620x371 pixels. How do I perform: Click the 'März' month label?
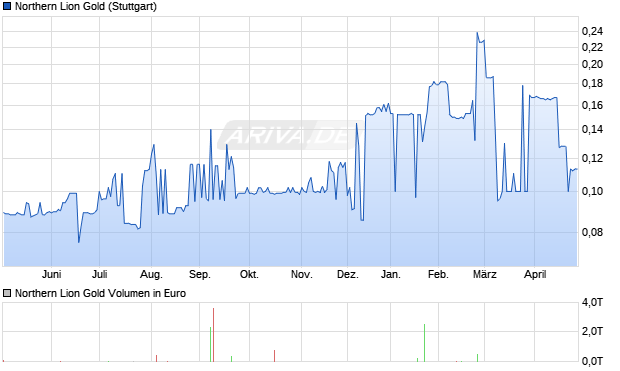point(485,274)
